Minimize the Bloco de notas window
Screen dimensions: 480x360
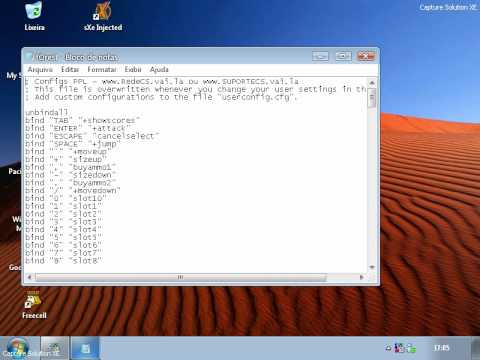click(x=320, y=56)
